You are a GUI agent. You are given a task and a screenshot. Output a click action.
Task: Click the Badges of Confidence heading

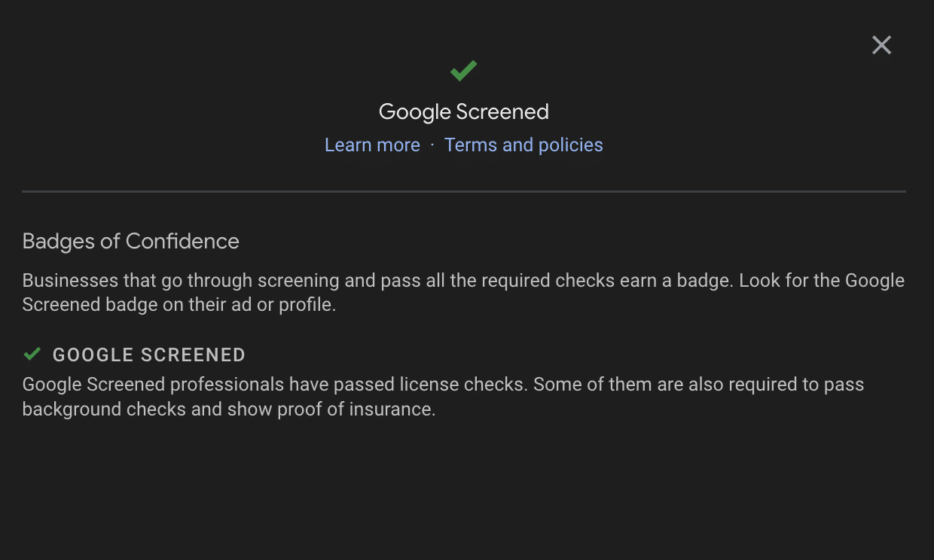point(131,241)
